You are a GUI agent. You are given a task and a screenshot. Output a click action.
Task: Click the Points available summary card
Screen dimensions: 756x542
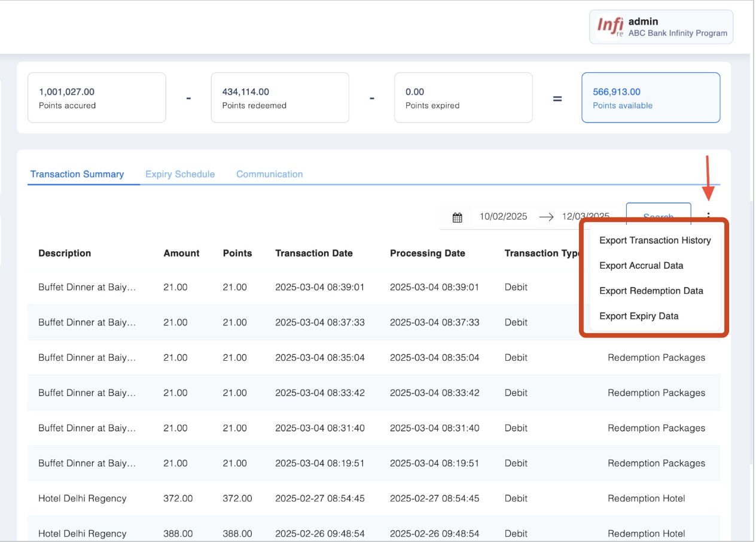[x=650, y=98]
